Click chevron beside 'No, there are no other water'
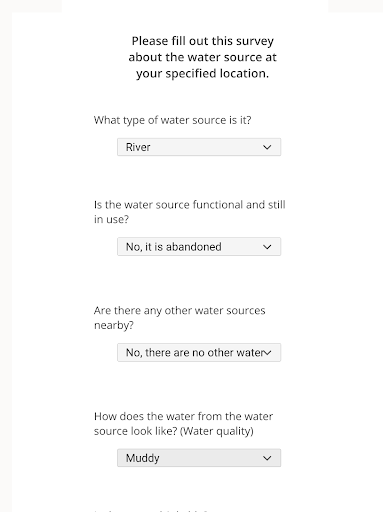The image size is (383, 512). [x=267, y=352]
